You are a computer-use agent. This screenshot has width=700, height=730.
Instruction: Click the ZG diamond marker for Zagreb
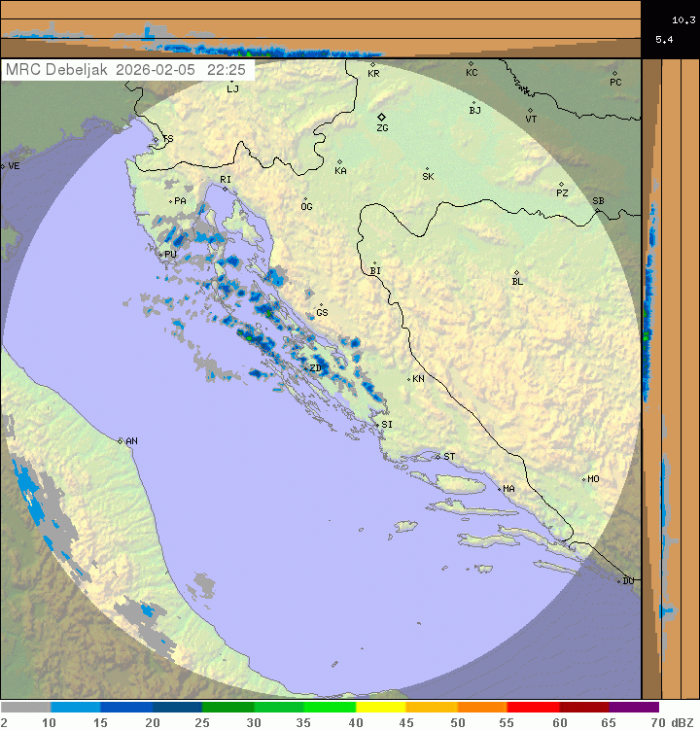[x=382, y=117]
